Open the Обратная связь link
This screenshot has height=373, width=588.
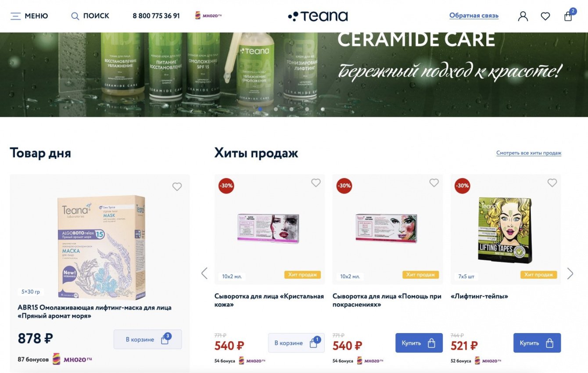pyautogui.click(x=474, y=16)
